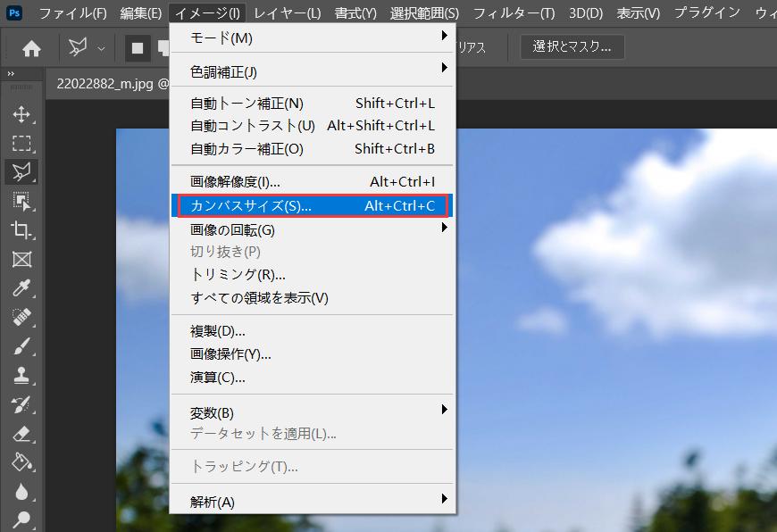
Task: Select the Spot Healing Brush tool
Action: click(x=21, y=318)
